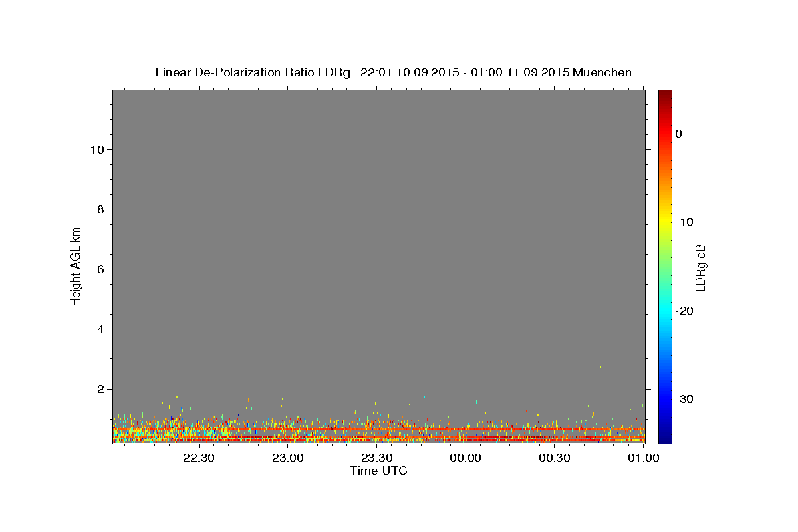Screen dimensions: 798x532
Task: Click the colorbar value -10
Action: coord(685,222)
